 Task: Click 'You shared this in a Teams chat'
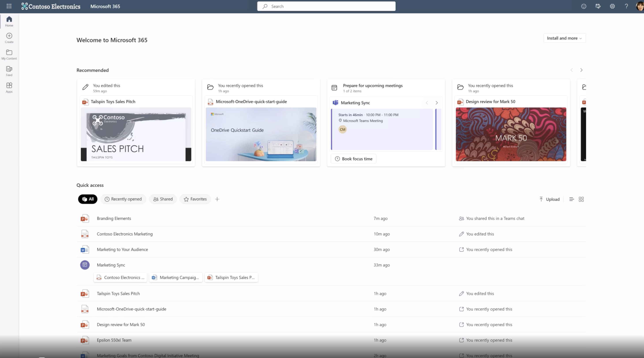tap(495, 218)
